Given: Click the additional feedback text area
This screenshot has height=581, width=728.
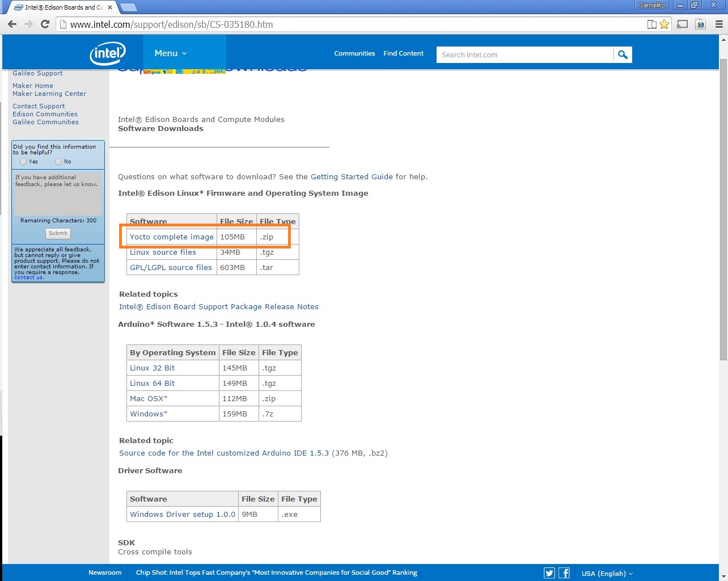Looking at the screenshot, I should coord(58,193).
